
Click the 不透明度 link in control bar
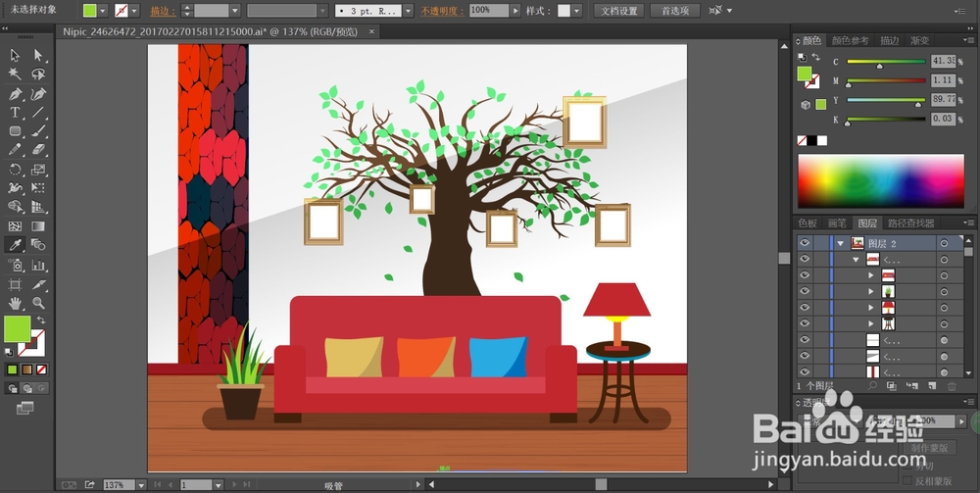tap(443, 11)
